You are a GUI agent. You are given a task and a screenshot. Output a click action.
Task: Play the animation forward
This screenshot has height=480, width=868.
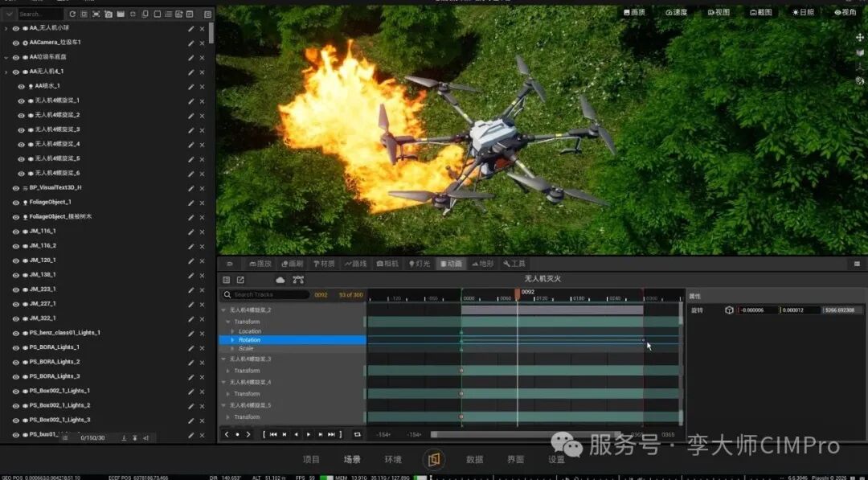point(309,435)
